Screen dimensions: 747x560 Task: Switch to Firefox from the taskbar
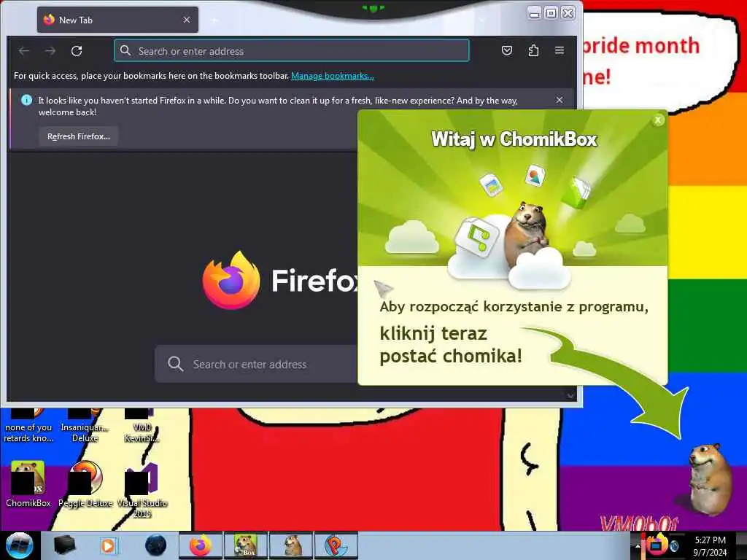(x=201, y=545)
